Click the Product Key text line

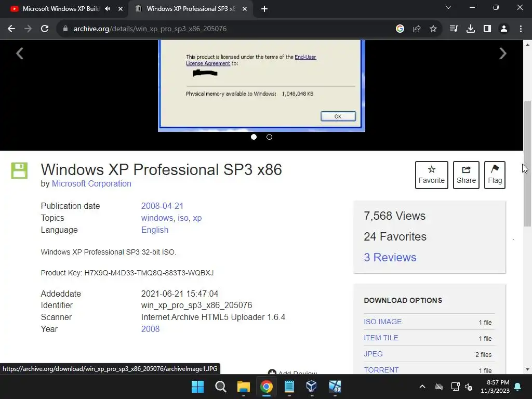[127, 273]
